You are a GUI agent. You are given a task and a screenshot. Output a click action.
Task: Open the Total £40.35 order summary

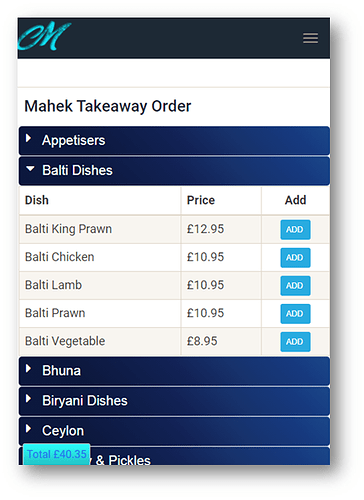57,454
